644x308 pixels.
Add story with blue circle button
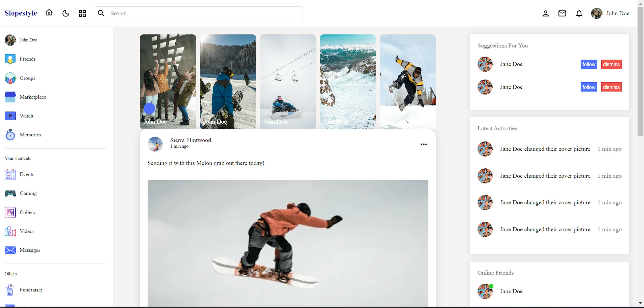[149, 108]
